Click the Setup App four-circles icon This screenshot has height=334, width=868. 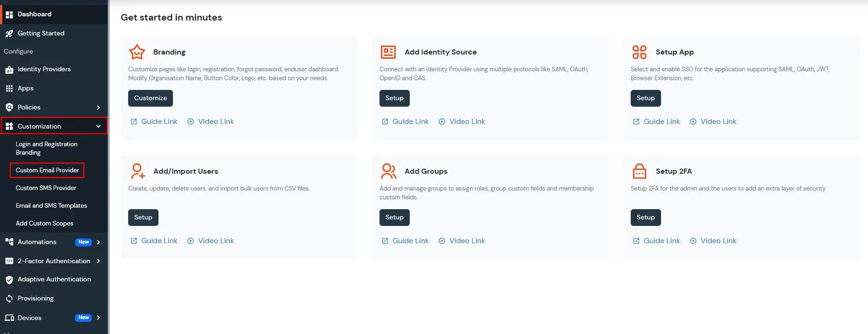(x=640, y=52)
